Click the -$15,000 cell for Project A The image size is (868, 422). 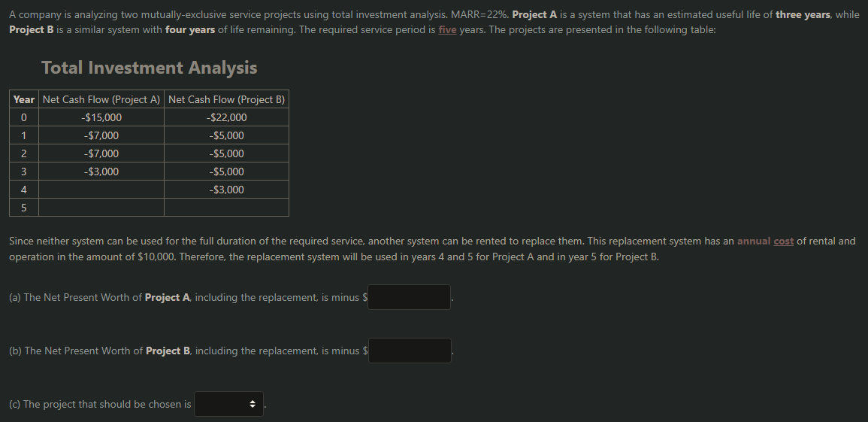point(101,117)
